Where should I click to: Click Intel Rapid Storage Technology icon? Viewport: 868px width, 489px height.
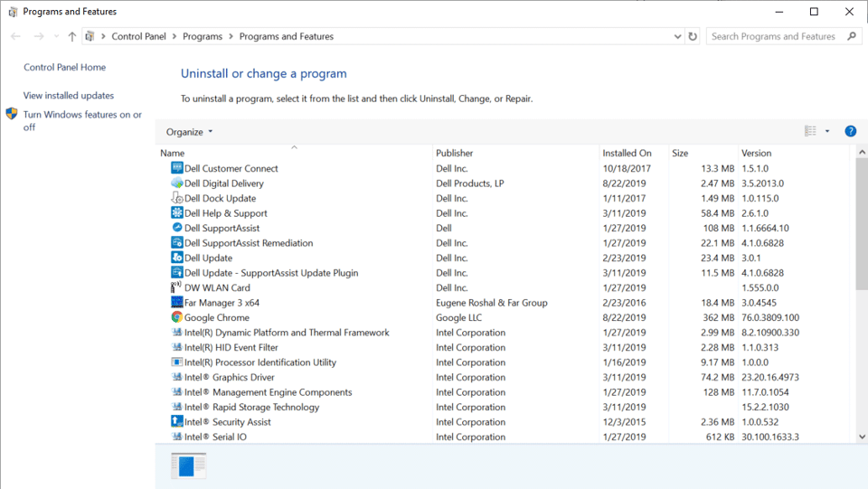click(x=176, y=407)
